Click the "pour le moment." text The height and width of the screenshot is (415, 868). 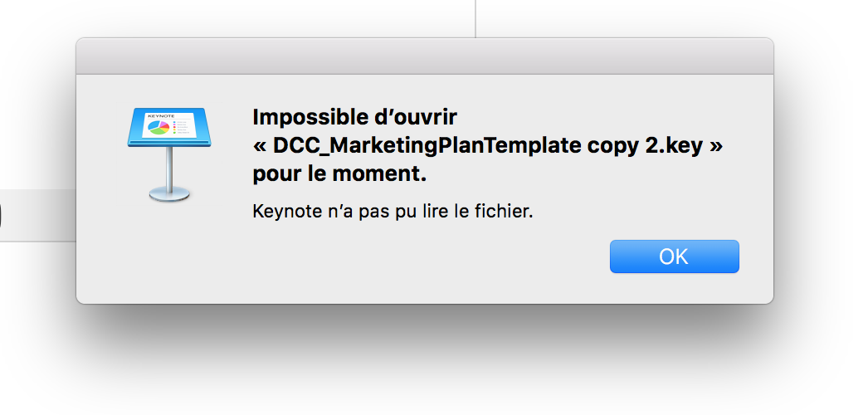pyautogui.click(x=339, y=176)
